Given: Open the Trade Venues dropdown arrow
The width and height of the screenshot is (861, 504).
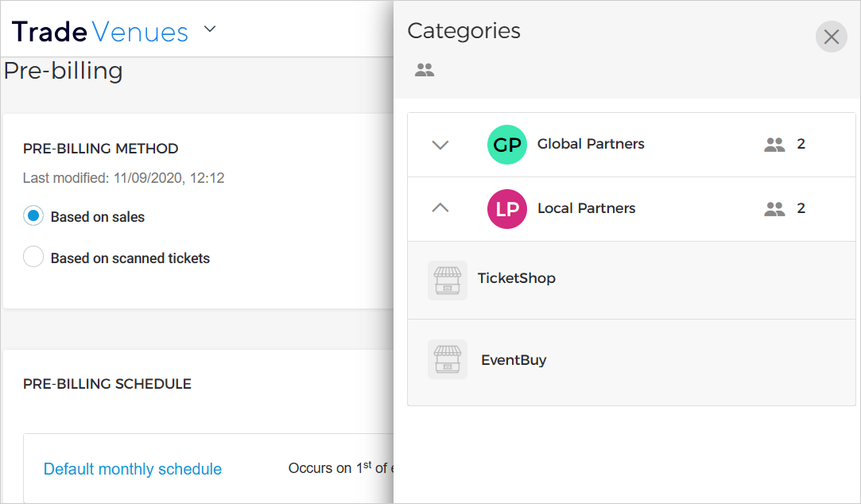Looking at the screenshot, I should pos(210,30).
